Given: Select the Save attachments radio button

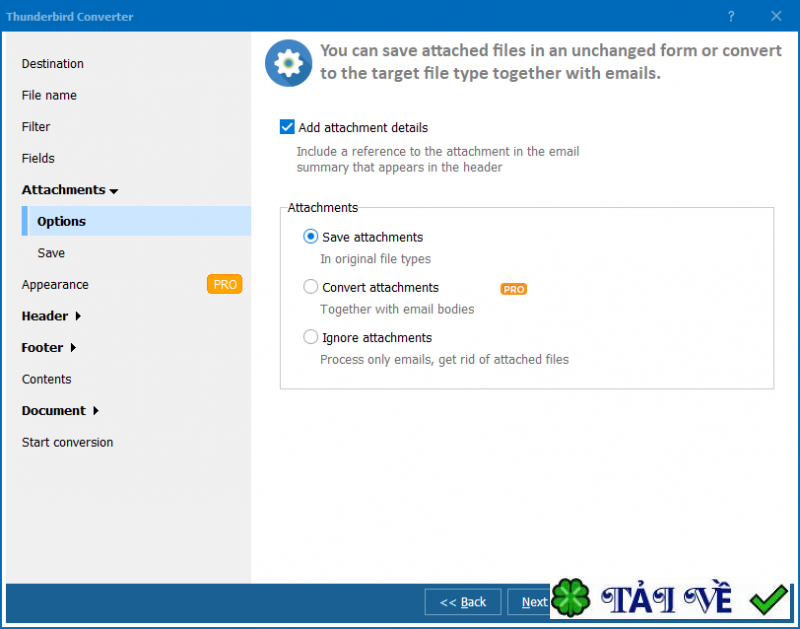Looking at the screenshot, I should point(310,237).
